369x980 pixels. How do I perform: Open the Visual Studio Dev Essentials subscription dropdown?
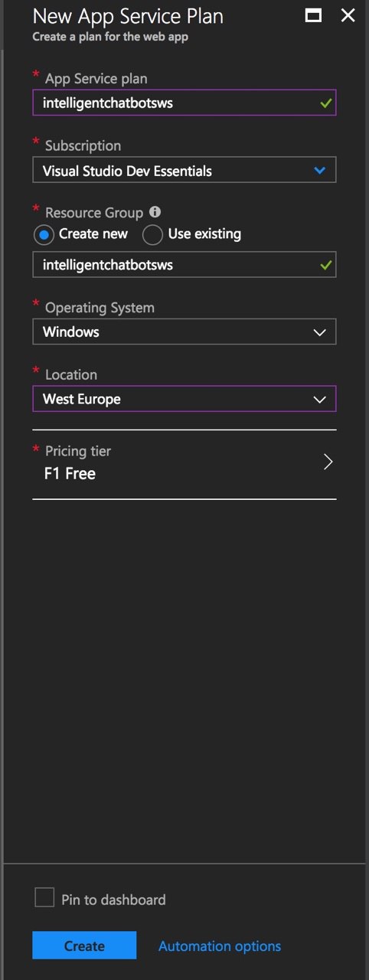pos(184,170)
